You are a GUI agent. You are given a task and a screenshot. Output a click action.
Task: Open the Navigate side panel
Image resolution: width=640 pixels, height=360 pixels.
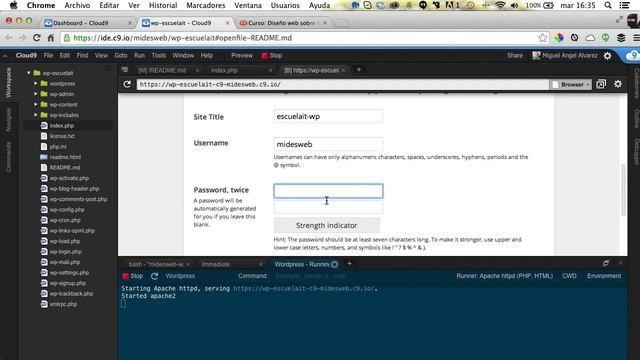[8, 120]
